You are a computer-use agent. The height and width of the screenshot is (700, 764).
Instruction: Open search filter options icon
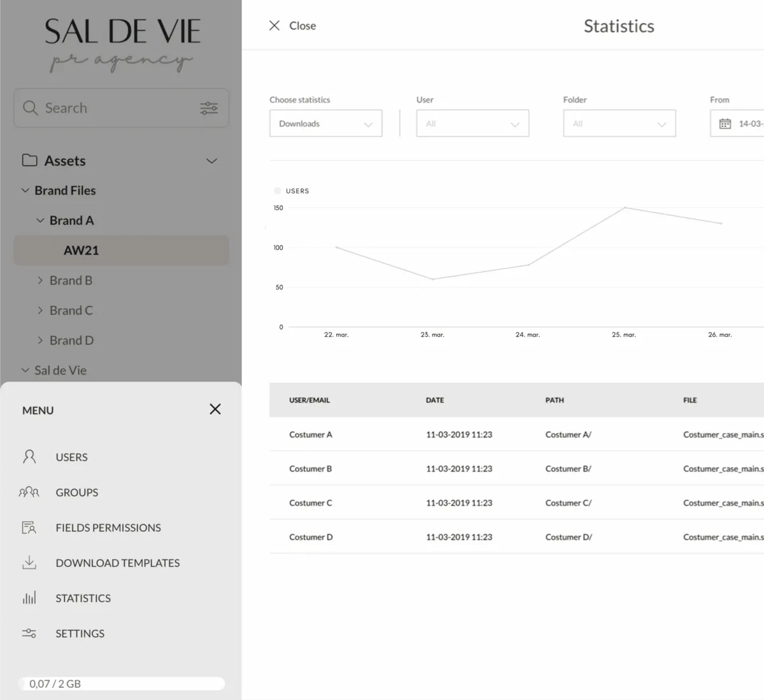[x=209, y=108]
